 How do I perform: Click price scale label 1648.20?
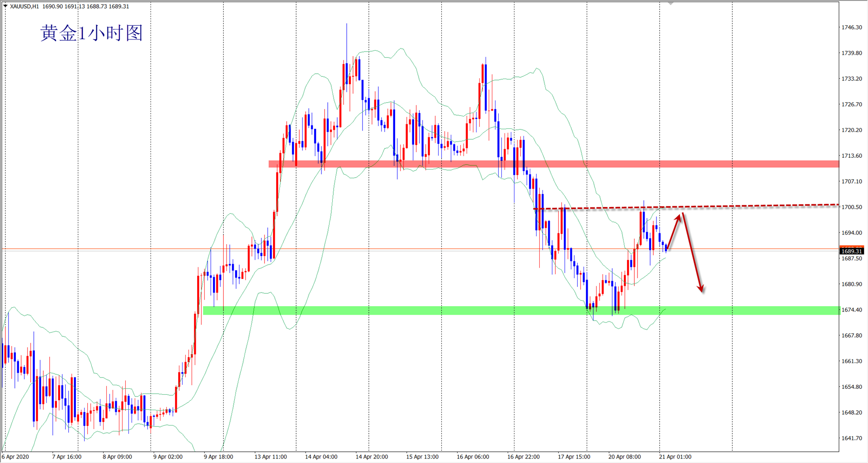(851, 412)
